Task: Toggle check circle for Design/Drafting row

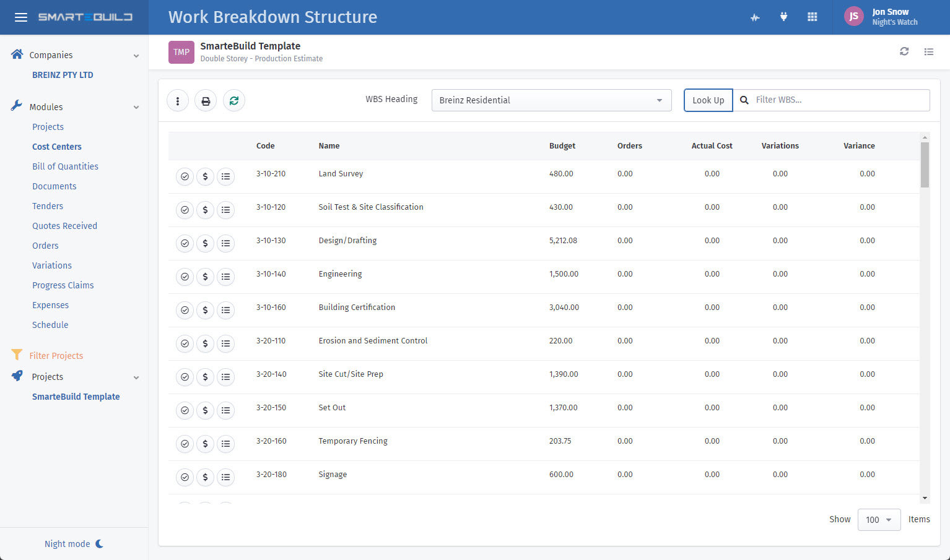Action: (x=185, y=243)
